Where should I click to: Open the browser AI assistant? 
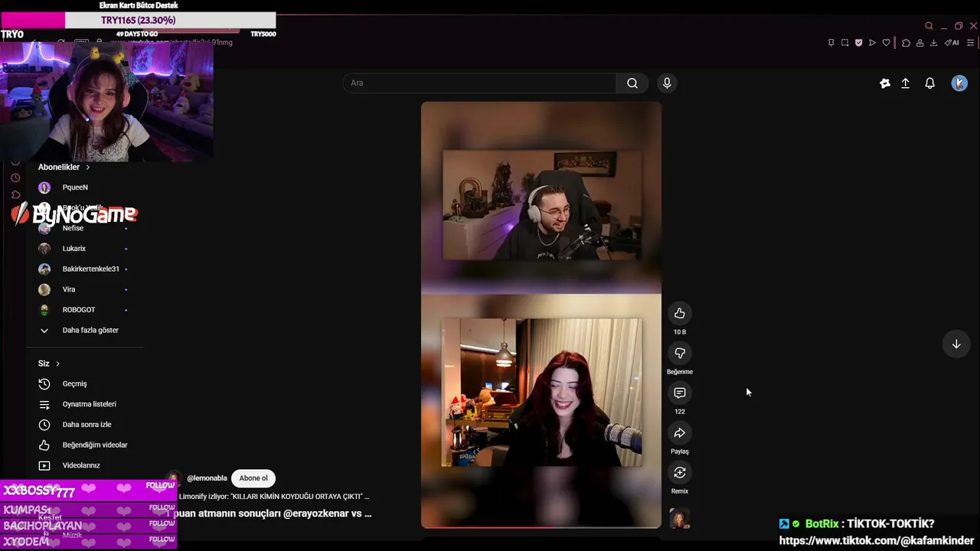point(952,43)
